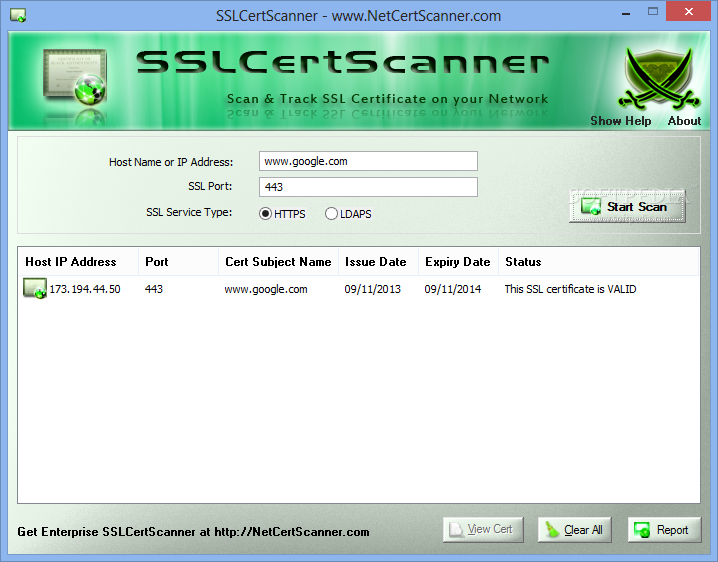Click the View Cert button
Viewport: 718px width, 562px height.
[483, 530]
